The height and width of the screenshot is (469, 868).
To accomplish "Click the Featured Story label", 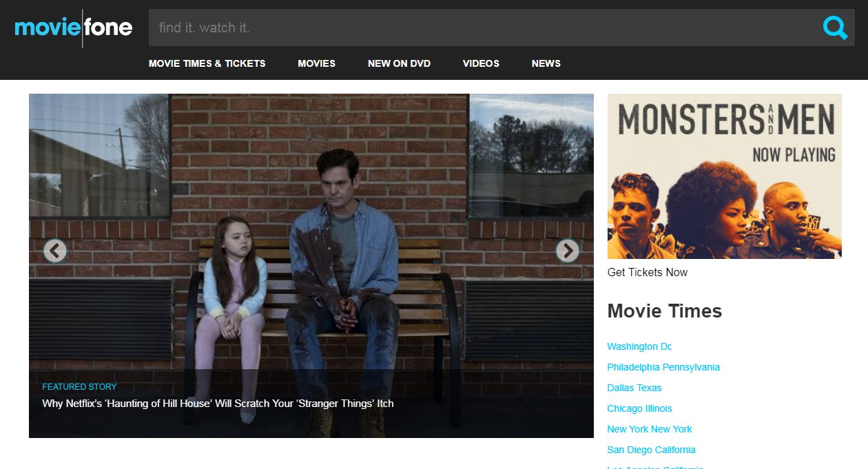I will (79, 387).
